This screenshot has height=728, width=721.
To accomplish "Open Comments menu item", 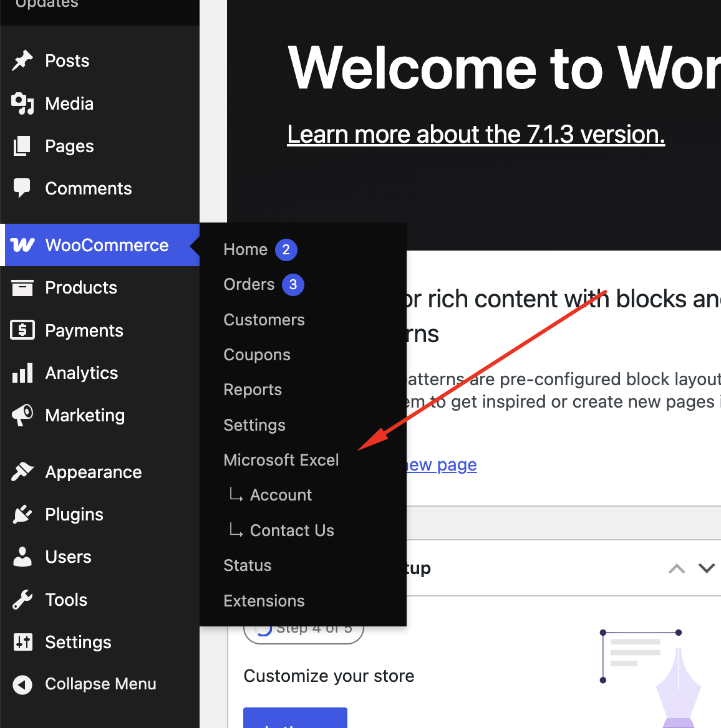I will [89, 188].
